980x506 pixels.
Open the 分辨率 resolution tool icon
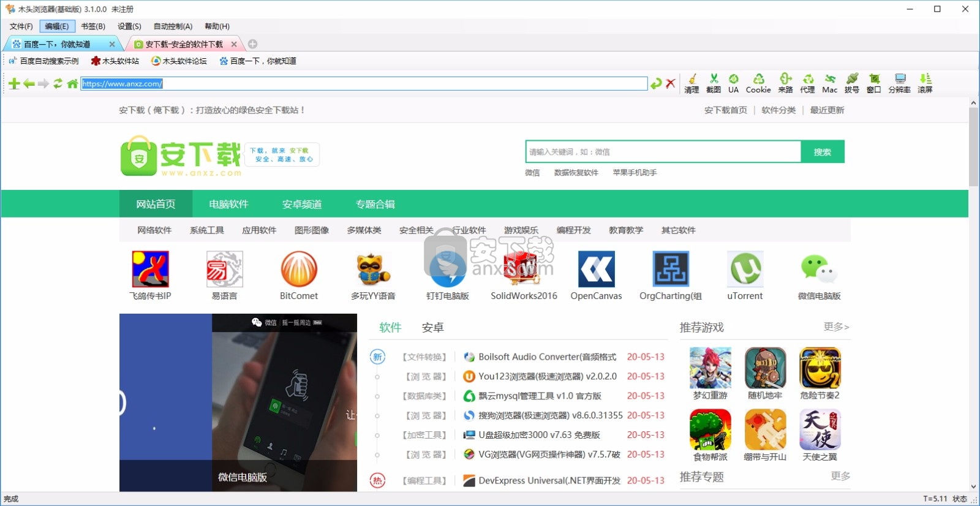[899, 83]
